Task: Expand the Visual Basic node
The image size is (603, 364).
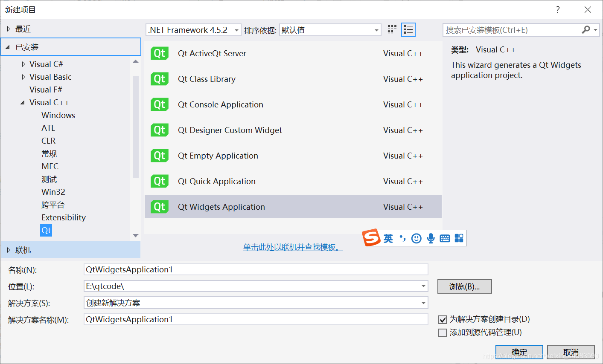Action: click(x=23, y=77)
